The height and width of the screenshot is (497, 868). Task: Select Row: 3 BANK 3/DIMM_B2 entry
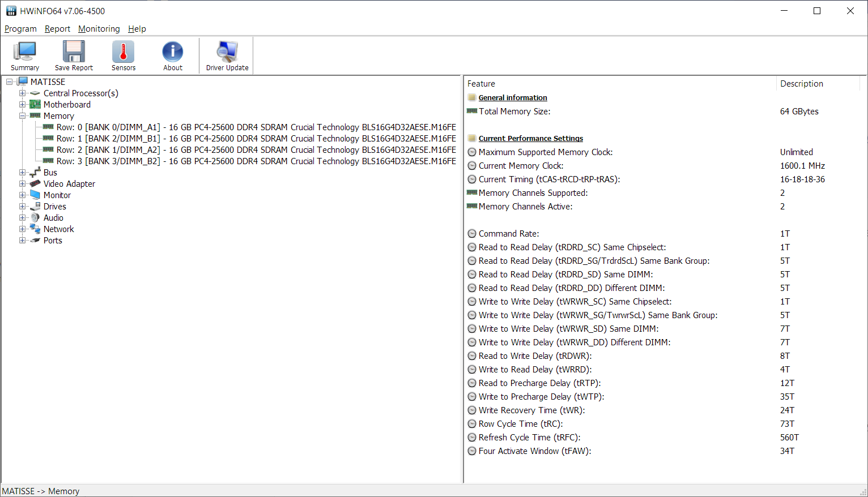256,161
